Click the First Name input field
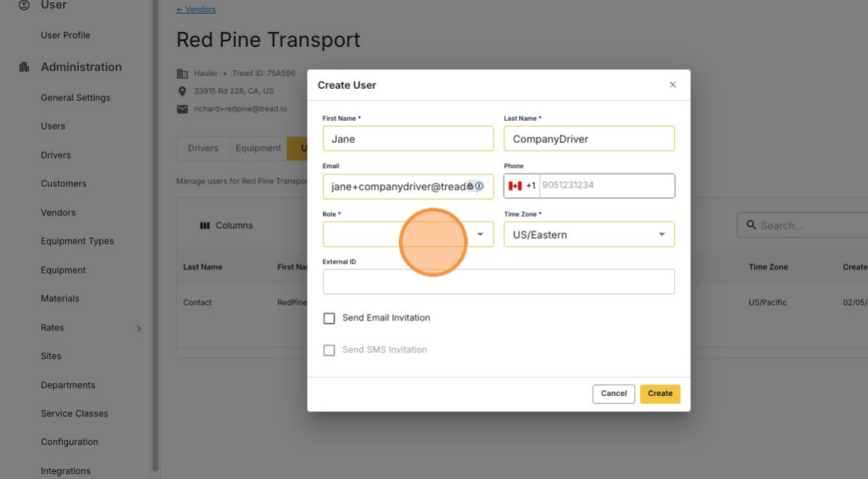This screenshot has width=868, height=479. [408, 139]
